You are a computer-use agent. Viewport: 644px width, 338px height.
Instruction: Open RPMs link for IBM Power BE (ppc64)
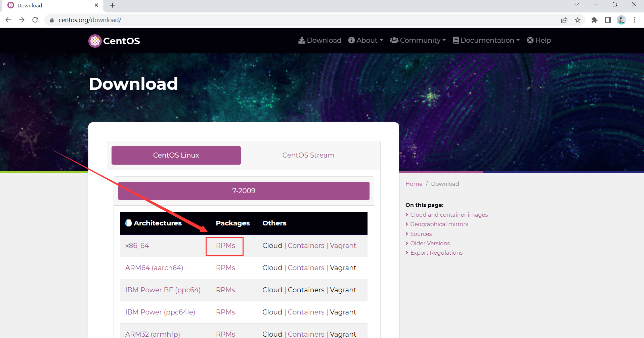(225, 290)
